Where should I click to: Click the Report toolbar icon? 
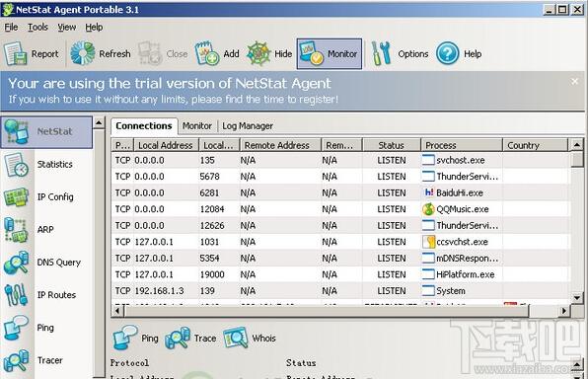pos(15,53)
